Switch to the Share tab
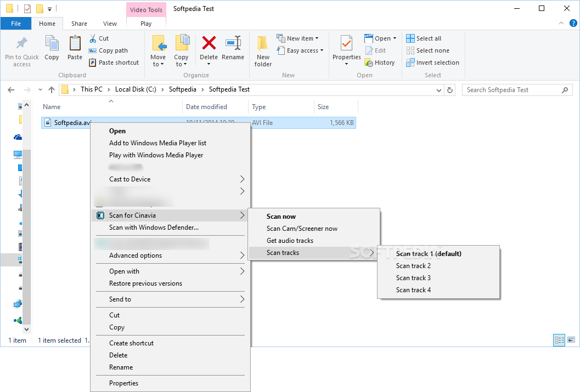 [79, 24]
